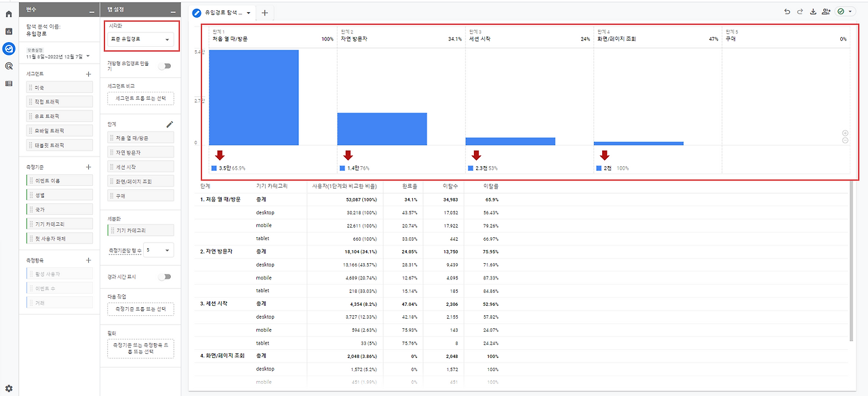Click the 단계 1 funnel bar
Image resolution: width=868 pixels, height=396 pixels.
[x=254, y=97]
